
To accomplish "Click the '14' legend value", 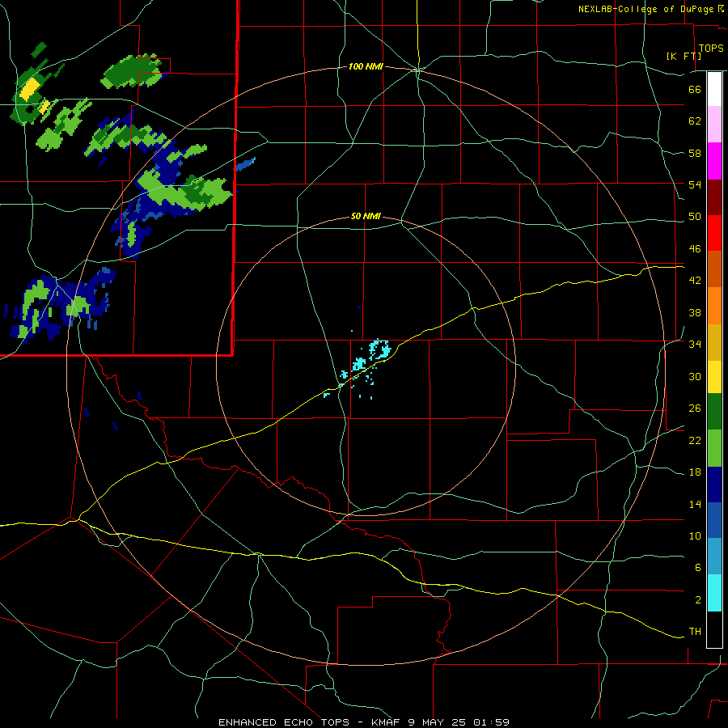I will click(x=695, y=504).
